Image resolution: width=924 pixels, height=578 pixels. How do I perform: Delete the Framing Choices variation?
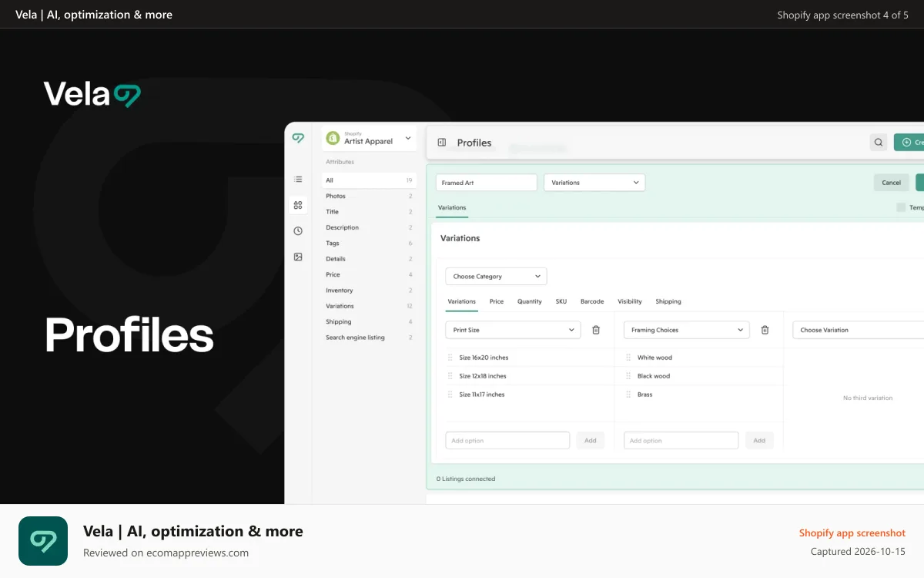coord(765,330)
